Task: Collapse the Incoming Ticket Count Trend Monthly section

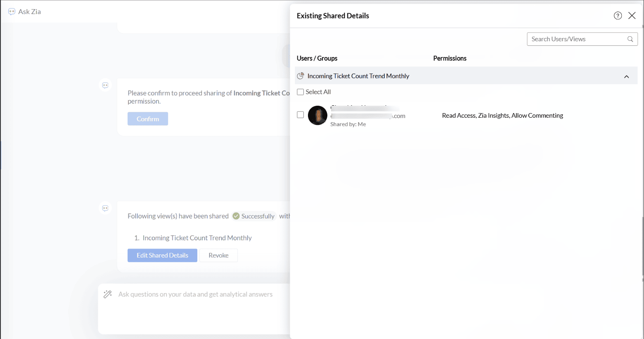Action: (626, 76)
